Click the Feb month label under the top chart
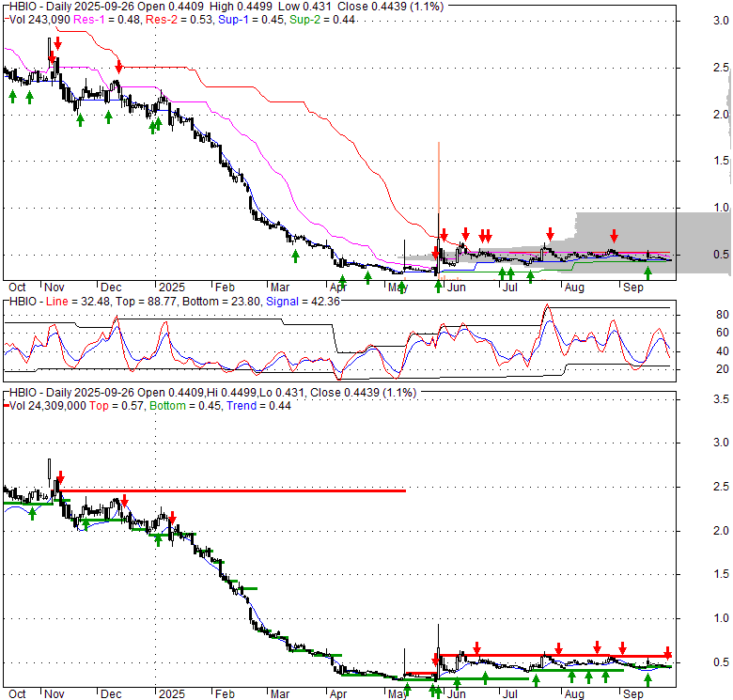Viewport: 733px width, 700px height. click(225, 288)
